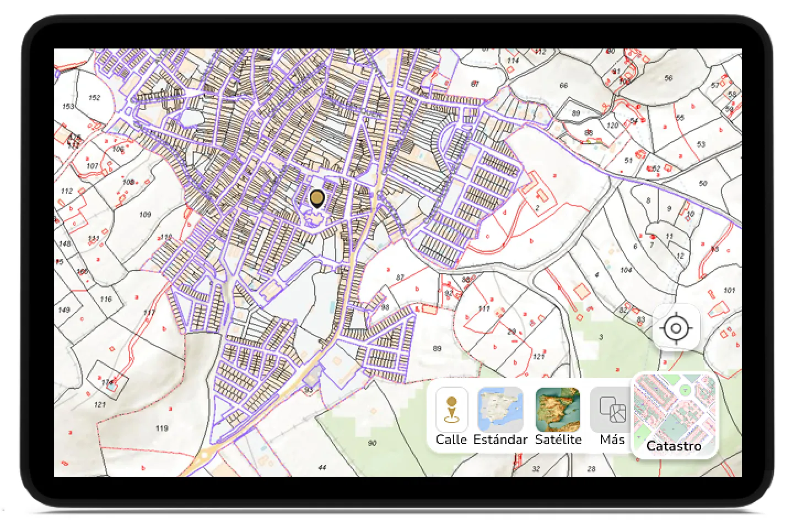Pick parcel 116 on the map

point(106,299)
